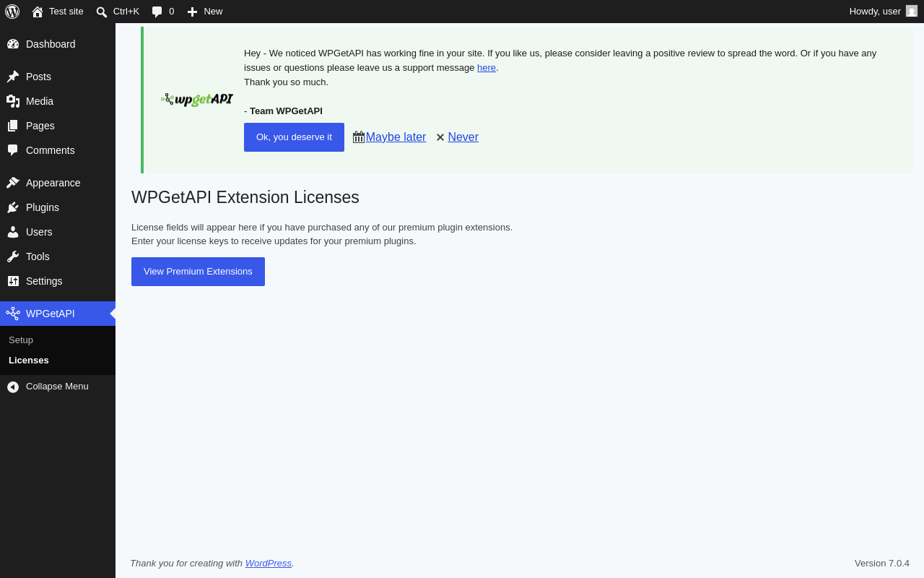The image size is (924, 578).
Task: Click the Plugins plug icon
Action: (13, 207)
